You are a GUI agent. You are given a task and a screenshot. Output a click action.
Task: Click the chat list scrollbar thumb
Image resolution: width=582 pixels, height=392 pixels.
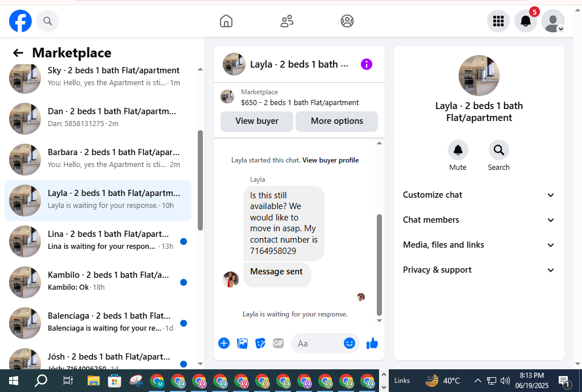pyautogui.click(x=201, y=180)
